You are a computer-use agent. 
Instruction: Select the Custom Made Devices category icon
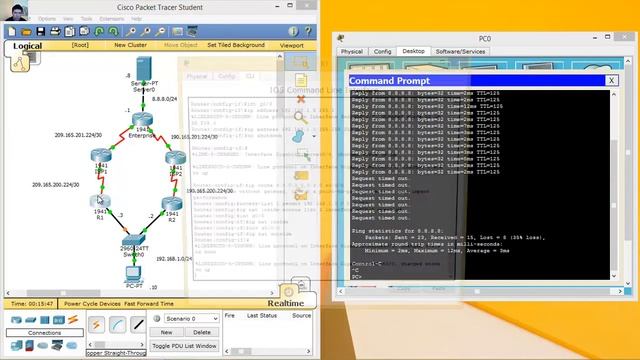click(57, 346)
